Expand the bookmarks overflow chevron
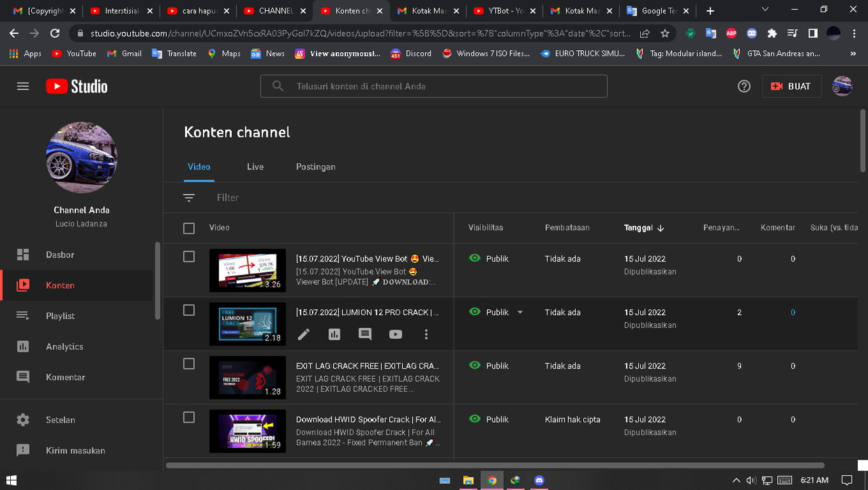The height and width of the screenshot is (490, 868). pyautogui.click(x=853, y=54)
